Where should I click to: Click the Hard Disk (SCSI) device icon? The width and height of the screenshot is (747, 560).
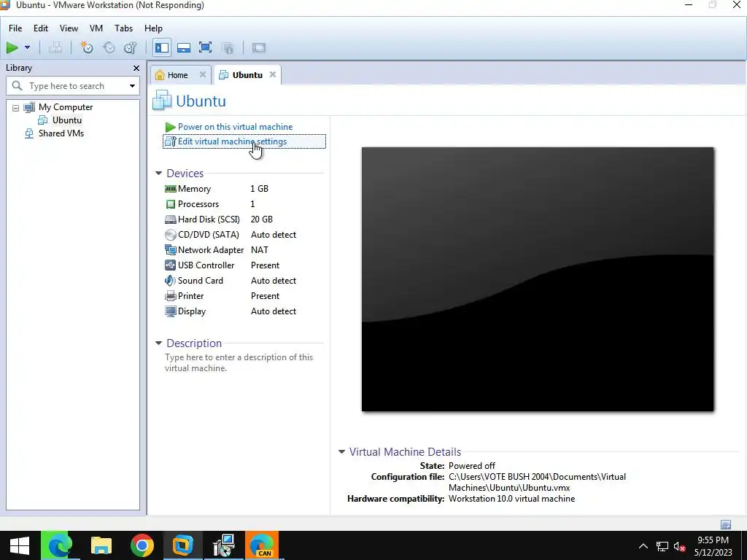pos(170,219)
